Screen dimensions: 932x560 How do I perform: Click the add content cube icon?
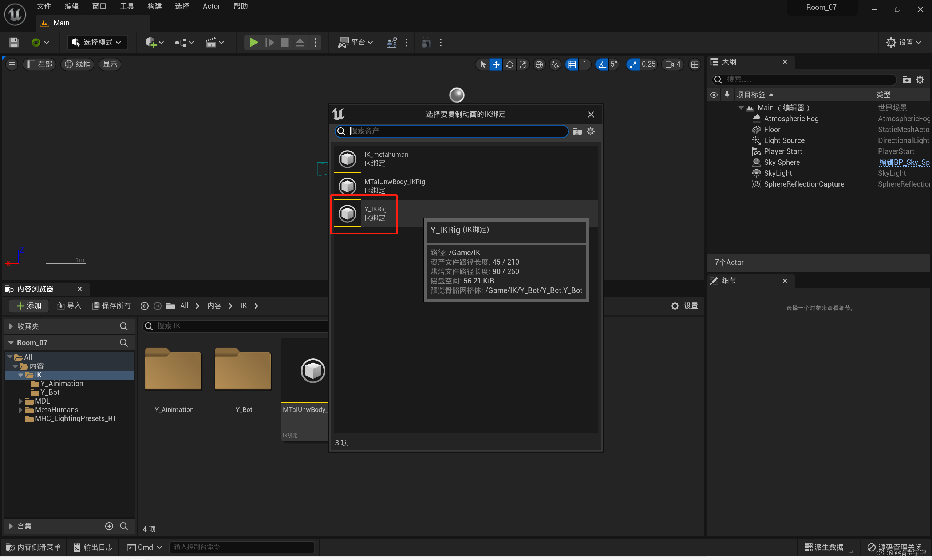click(151, 42)
